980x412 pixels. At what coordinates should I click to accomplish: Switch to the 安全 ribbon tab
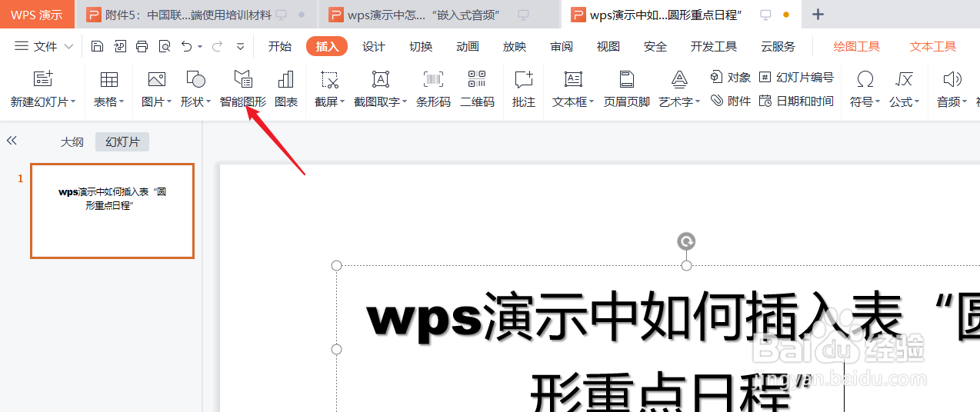tap(655, 46)
